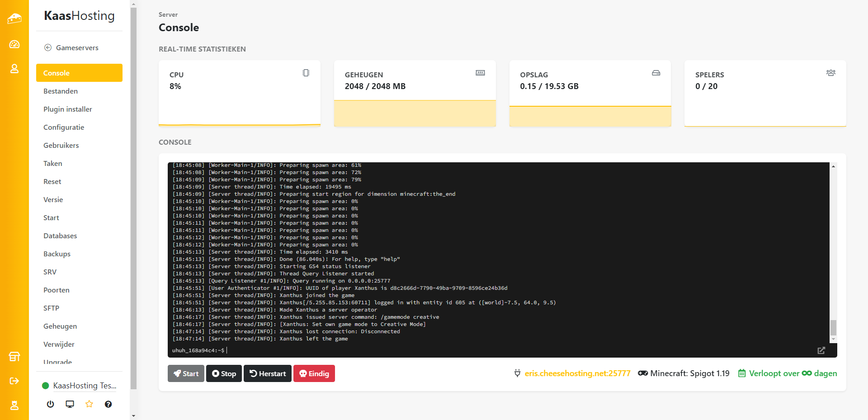Image resolution: width=868 pixels, height=420 pixels.
Task: Click the eris.cheesehosting.net:25777 server address
Action: [577, 373]
